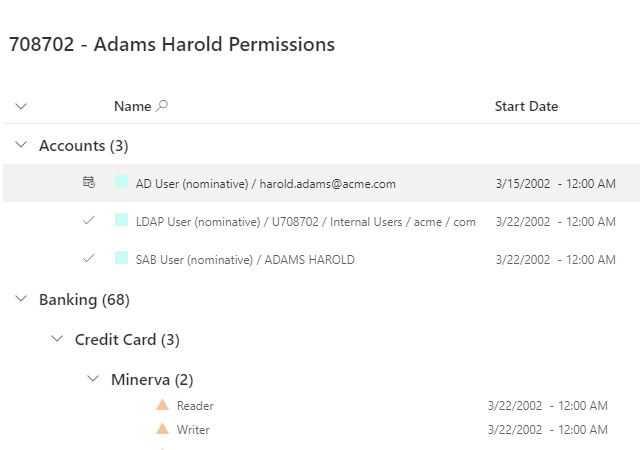
Task: Collapse the Accounts (3) group
Action: (x=22, y=145)
